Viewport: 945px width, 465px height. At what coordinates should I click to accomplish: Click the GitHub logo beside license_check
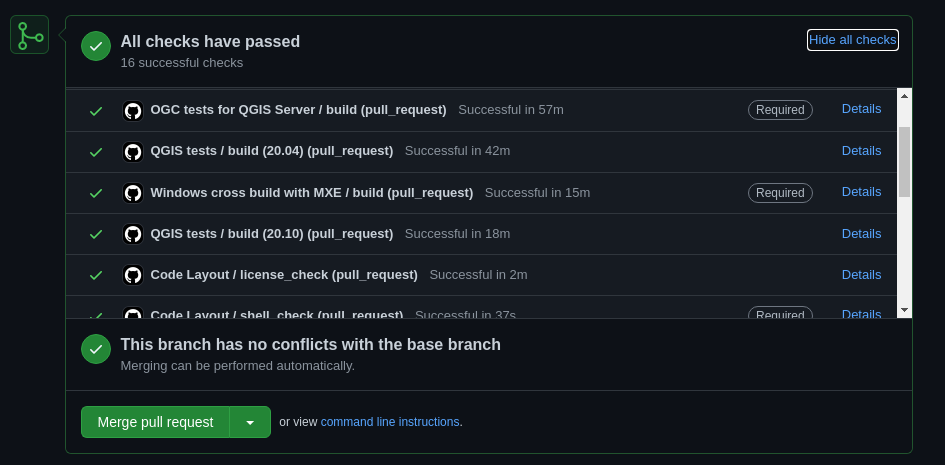tap(133, 275)
